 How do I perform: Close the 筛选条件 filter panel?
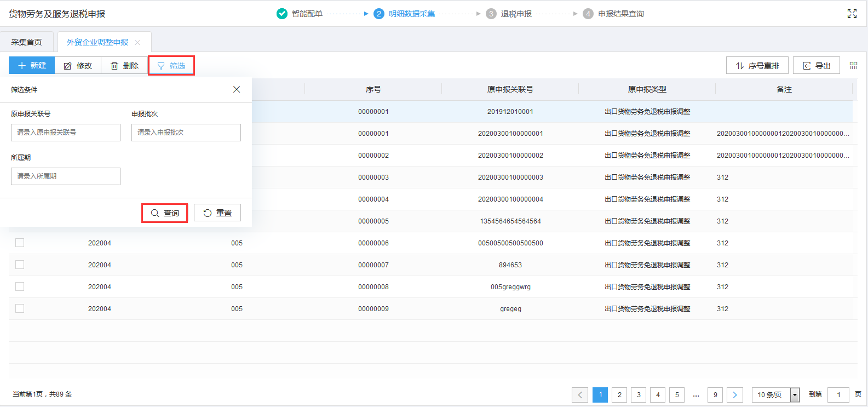pos(237,89)
